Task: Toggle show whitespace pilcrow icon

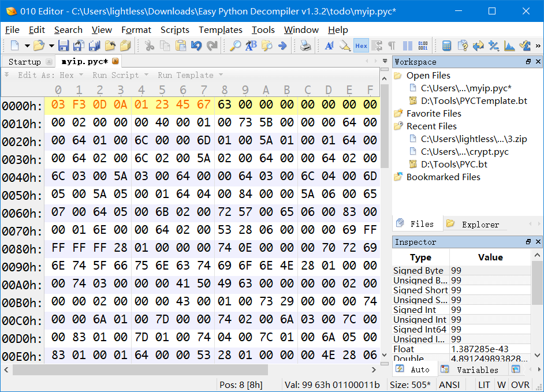Action: pyautogui.click(x=392, y=46)
